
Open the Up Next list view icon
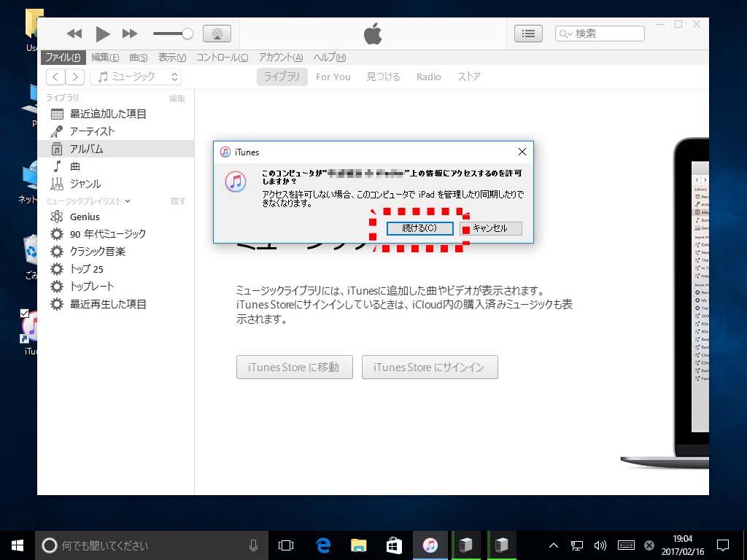coord(528,34)
